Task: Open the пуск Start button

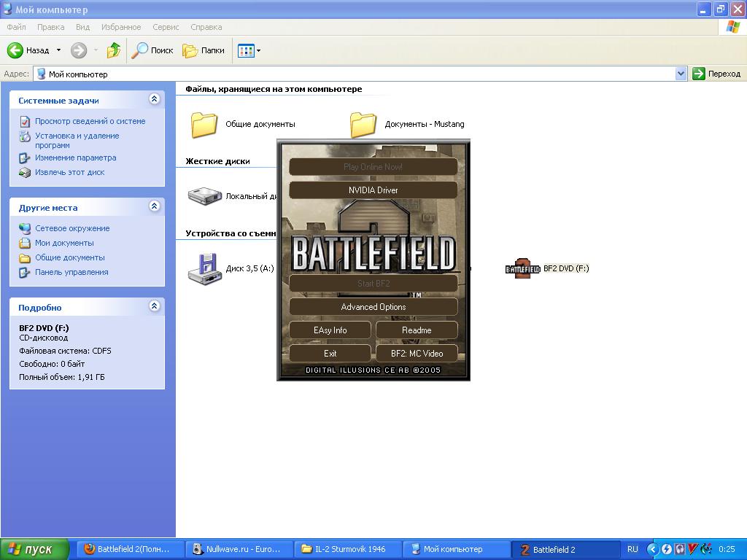Action: click(x=34, y=550)
